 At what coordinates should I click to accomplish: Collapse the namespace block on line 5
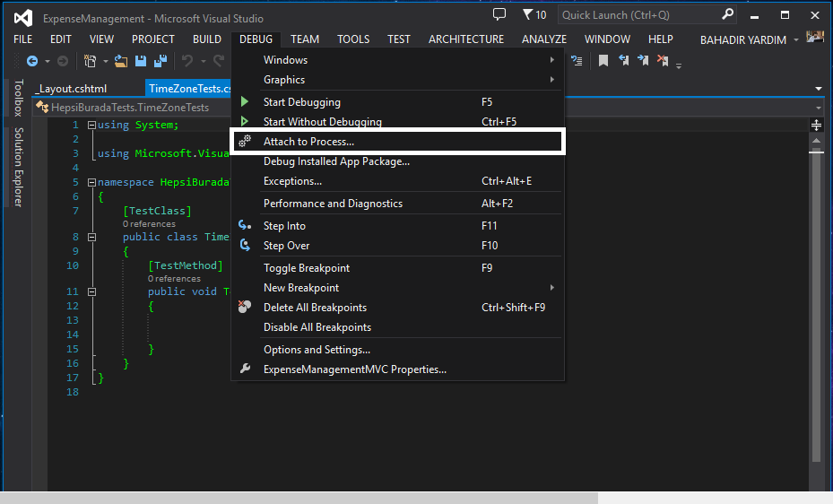point(91,182)
